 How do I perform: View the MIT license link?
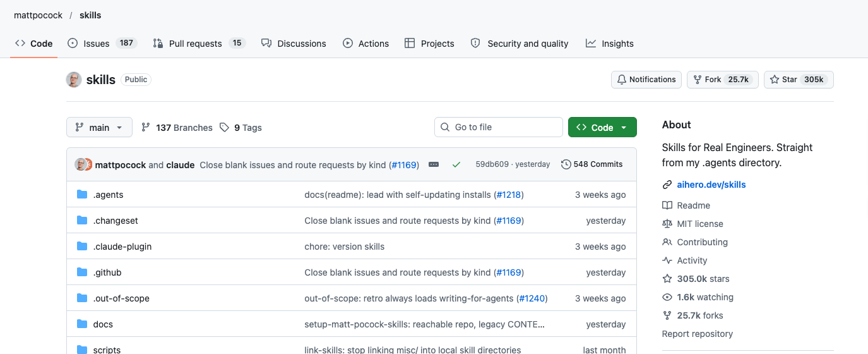[693, 224]
